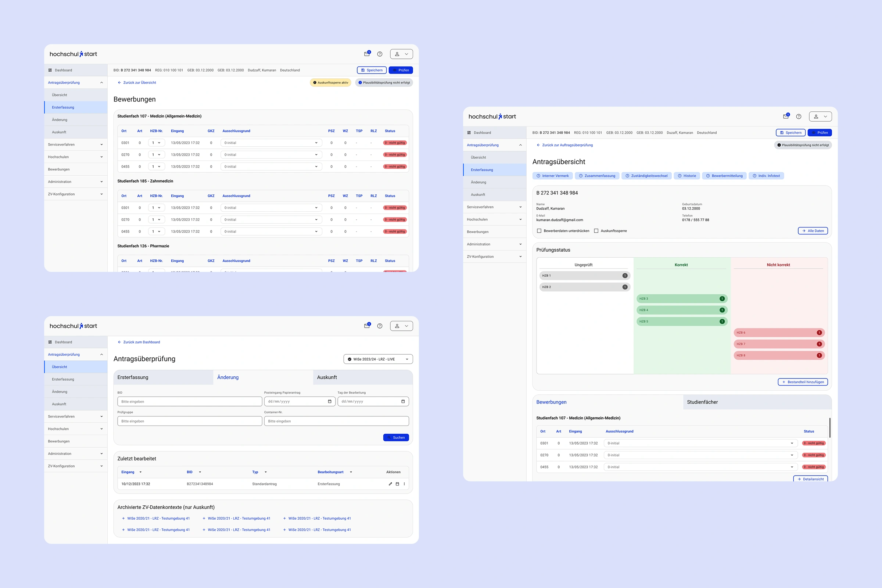The image size is (882, 588).
Task: Open calendar picker for Posteingang Papierantrag
Action: [330, 402]
